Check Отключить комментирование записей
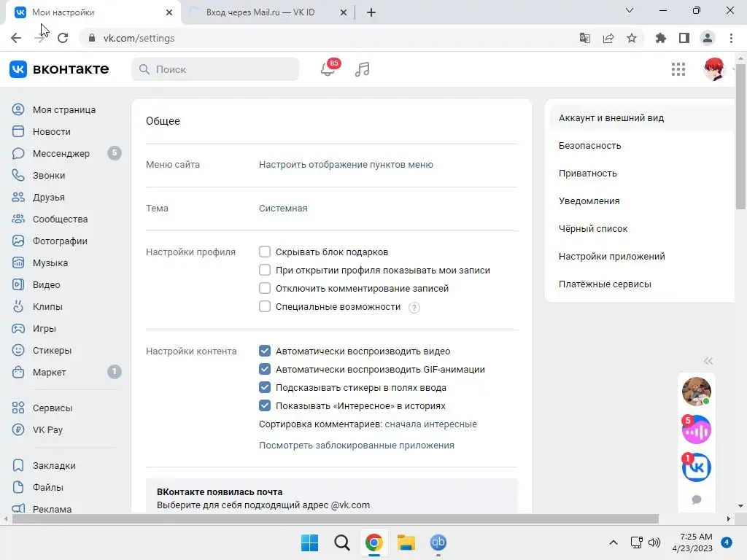Viewport: 747px width, 560px height. 265,288
